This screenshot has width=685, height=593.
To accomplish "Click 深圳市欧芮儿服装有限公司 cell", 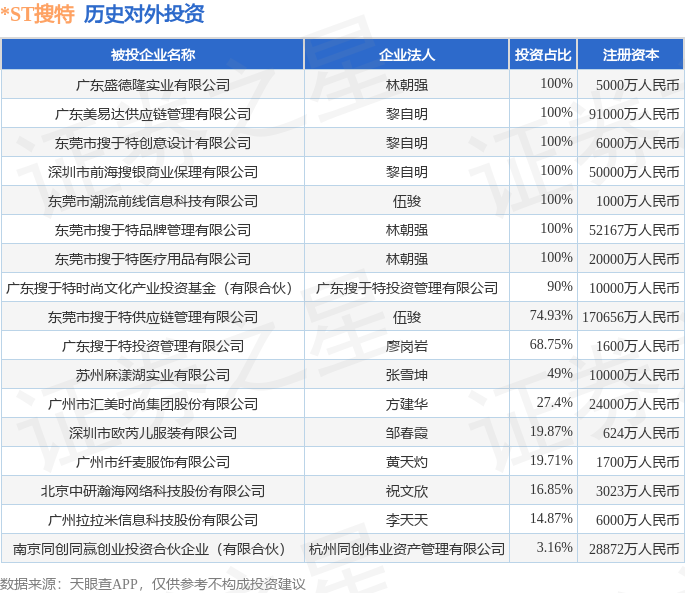I will tap(152, 433).
